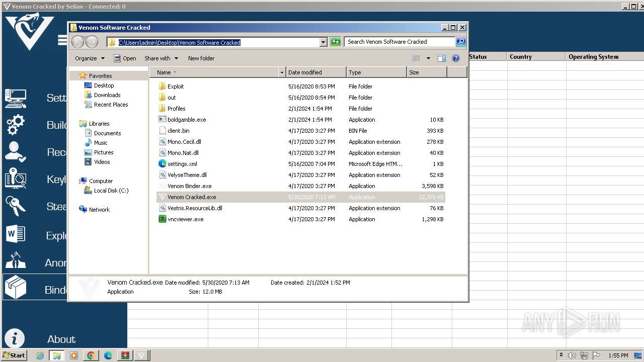Select Videos under Libraries
644x362 pixels.
102,162
